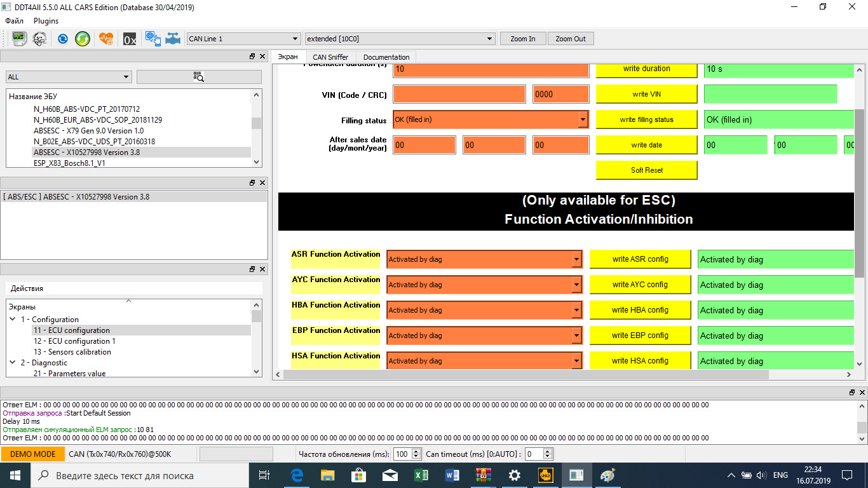Image resolution: width=868 pixels, height=488 pixels.
Task: Open the Windows notification center
Action: tap(847, 475)
